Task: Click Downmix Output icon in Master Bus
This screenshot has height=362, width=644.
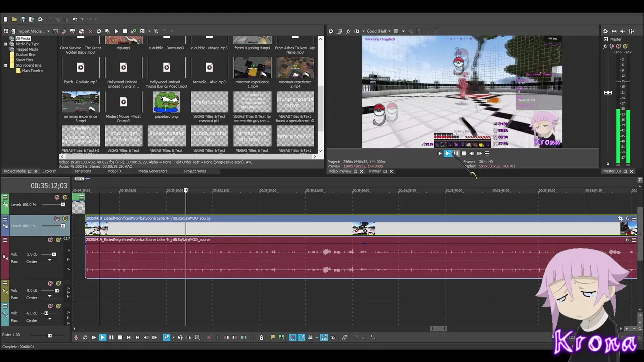Action: (x=614, y=31)
